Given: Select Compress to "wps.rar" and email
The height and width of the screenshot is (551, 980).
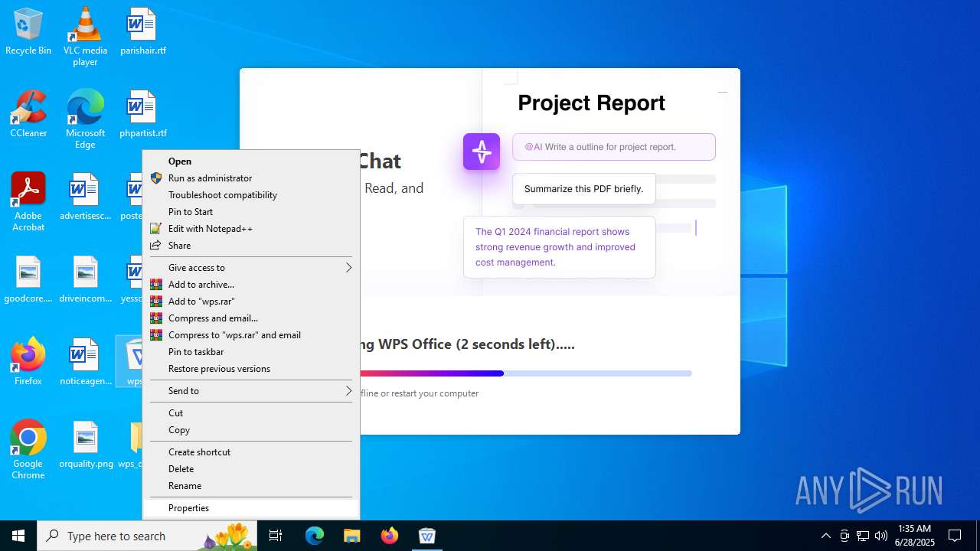Looking at the screenshot, I should [x=251, y=334].
